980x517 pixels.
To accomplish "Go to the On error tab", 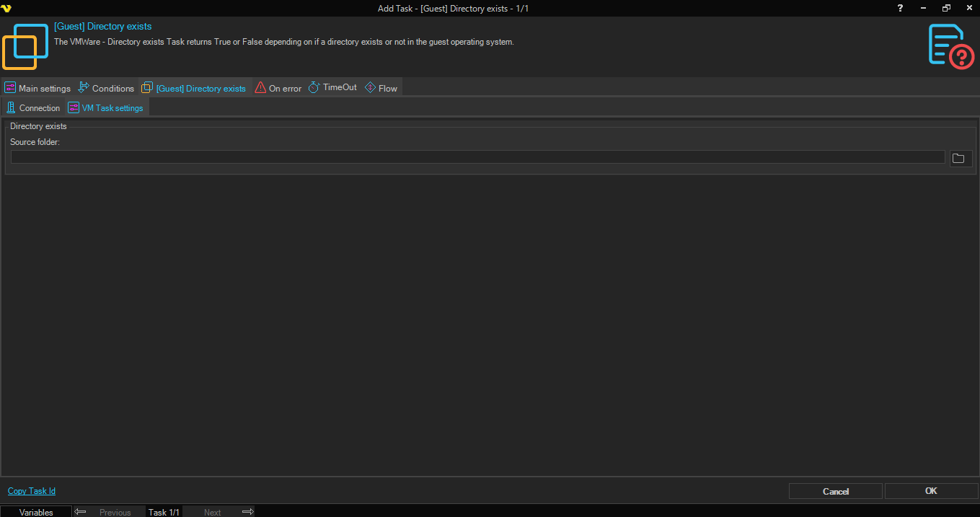I will point(278,88).
